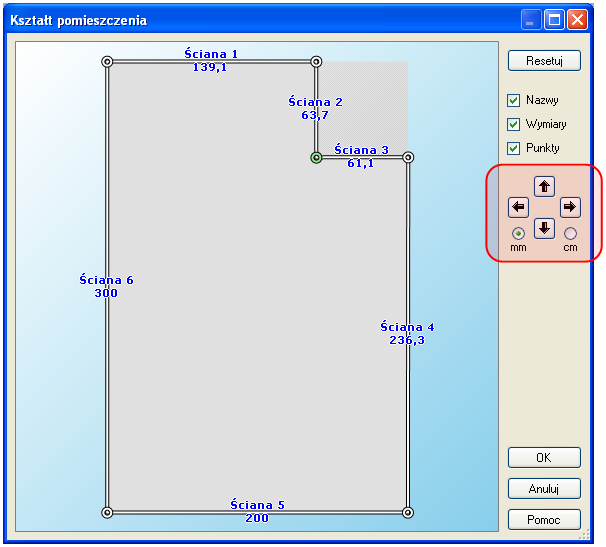Select corner point between Ściana 1 and Ściana 2
The image size is (606, 547).
(316, 62)
